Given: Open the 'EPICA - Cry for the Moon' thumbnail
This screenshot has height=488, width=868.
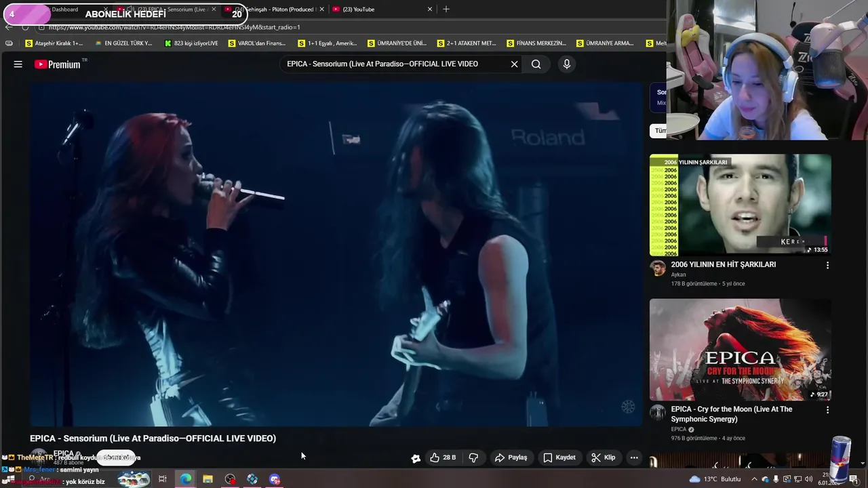Looking at the screenshot, I should (x=740, y=350).
